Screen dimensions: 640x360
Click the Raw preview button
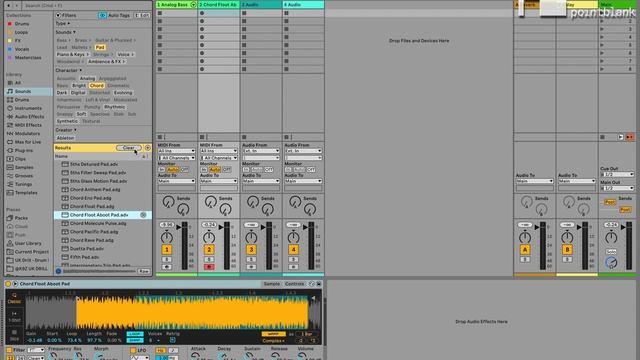(x=144, y=271)
